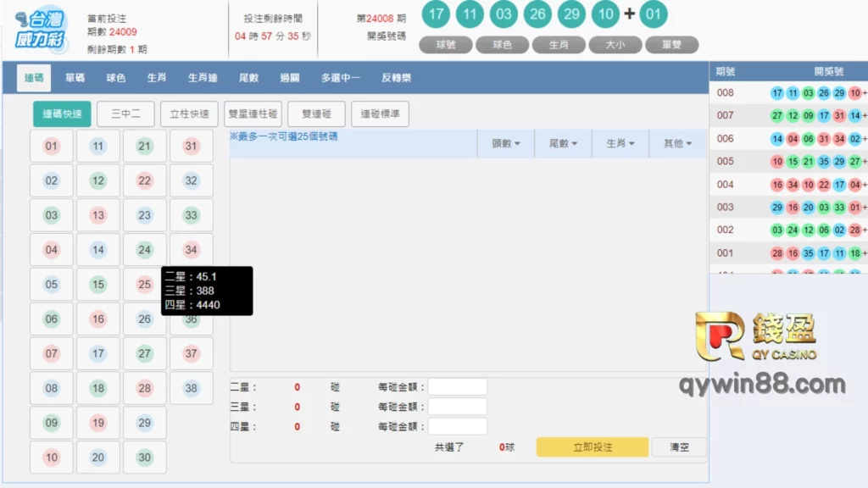Expand the 其他 dropdown filter
Screen dimensions: 868x488
click(x=677, y=144)
